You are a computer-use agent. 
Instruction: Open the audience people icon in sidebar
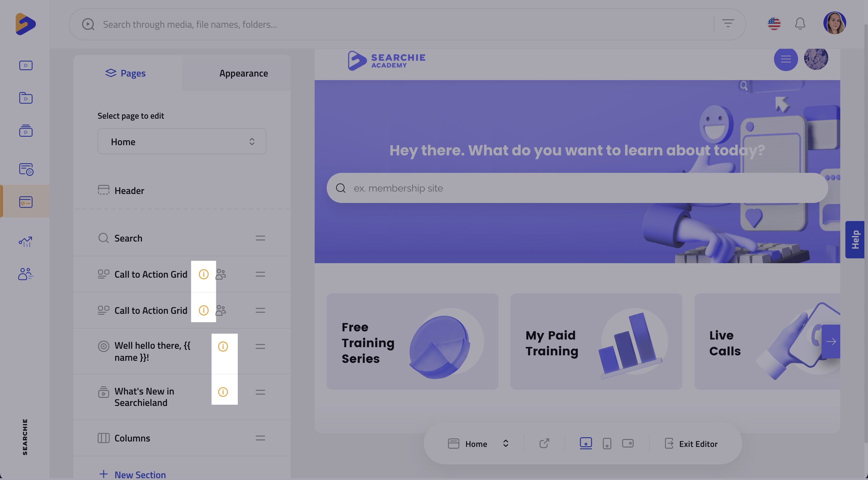pyautogui.click(x=25, y=274)
